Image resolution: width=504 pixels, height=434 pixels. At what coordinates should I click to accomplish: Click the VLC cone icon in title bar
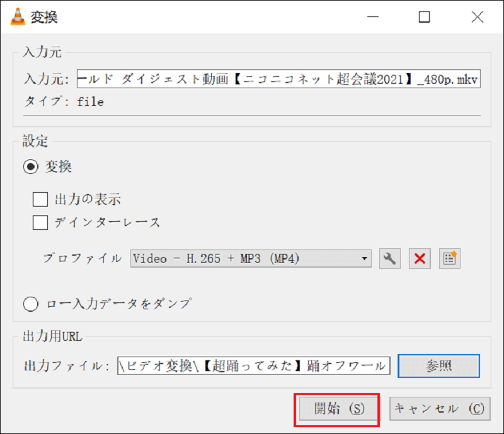[18, 17]
